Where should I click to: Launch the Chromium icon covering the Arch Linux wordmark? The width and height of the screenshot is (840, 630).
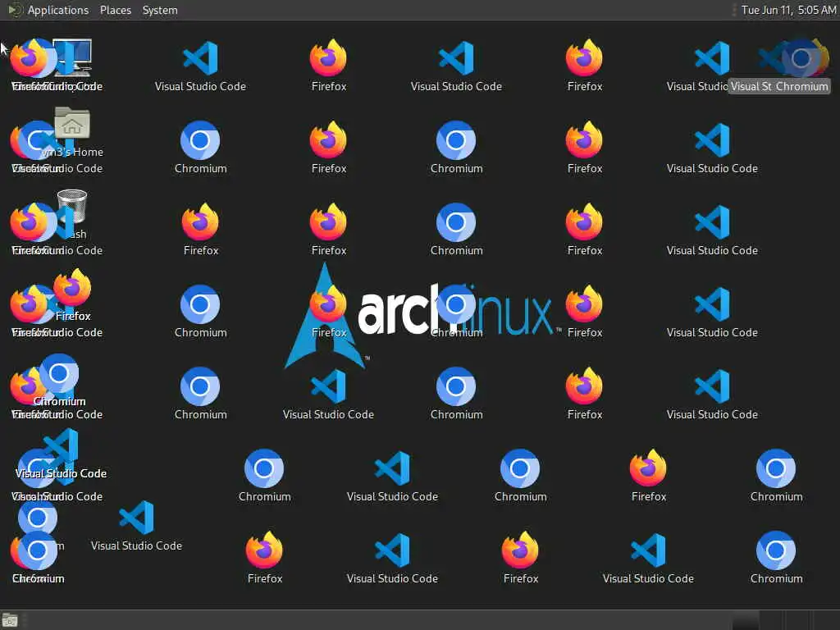click(x=456, y=304)
